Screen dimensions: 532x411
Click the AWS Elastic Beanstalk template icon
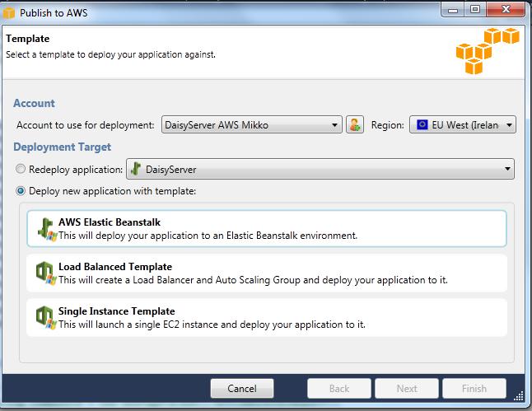click(47, 229)
